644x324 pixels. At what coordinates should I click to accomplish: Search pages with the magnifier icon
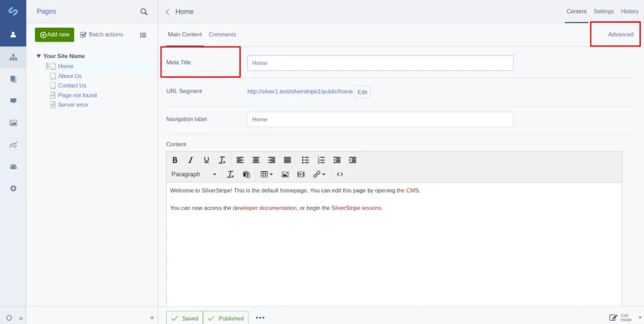[144, 11]
